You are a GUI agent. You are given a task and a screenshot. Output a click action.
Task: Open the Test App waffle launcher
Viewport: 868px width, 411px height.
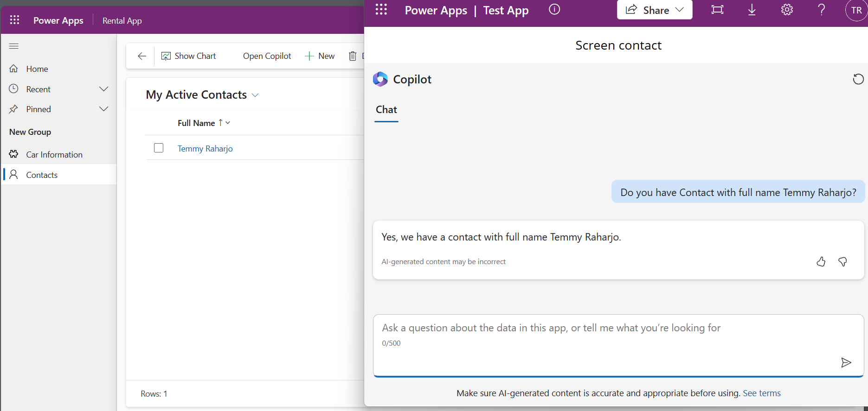(x=381, y=10)
